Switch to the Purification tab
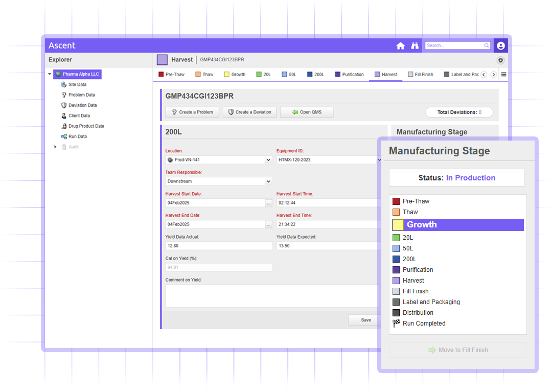Image resolution: width=552 pixels, height=392 pixels. tap(350, 75)
